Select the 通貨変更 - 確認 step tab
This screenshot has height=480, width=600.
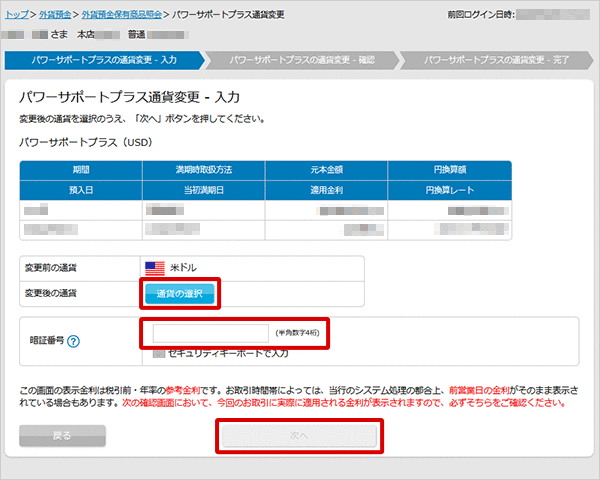tap(301, 60)
